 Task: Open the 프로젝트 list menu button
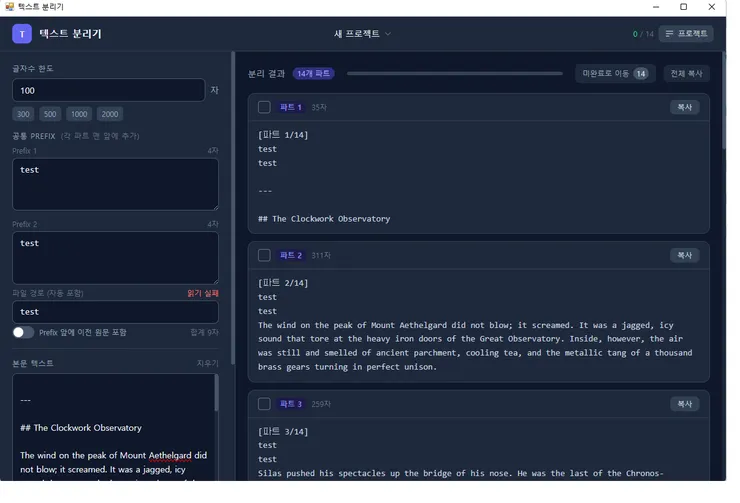(x=686, y=34)
